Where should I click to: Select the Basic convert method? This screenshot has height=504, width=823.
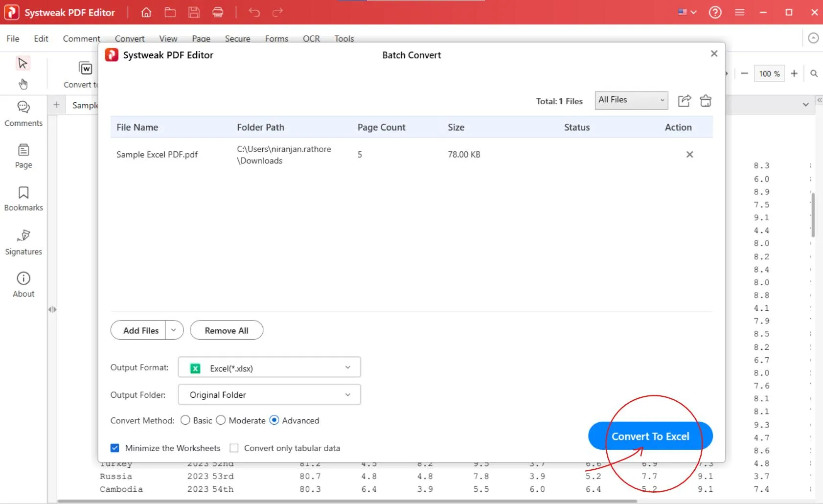click(x=185, y=420)
